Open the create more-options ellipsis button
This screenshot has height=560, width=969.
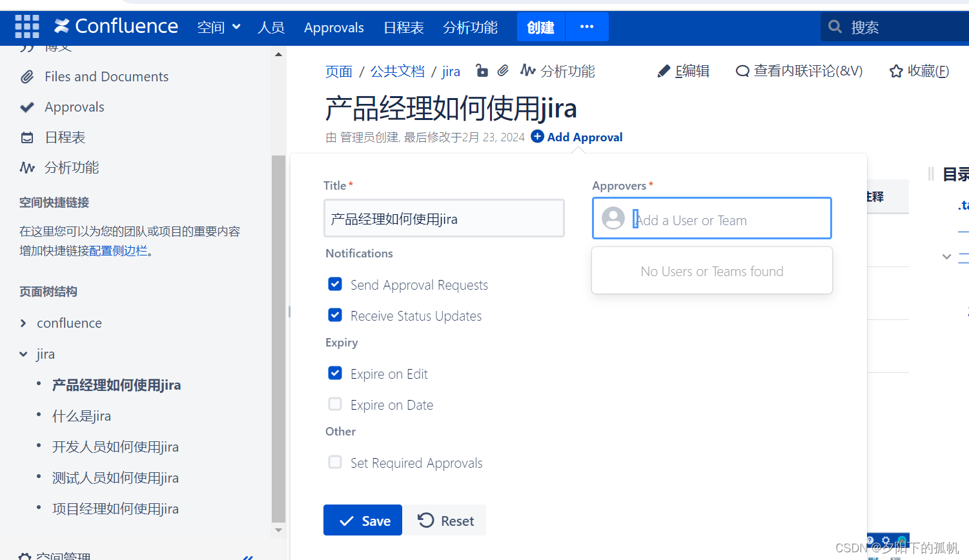587,27
